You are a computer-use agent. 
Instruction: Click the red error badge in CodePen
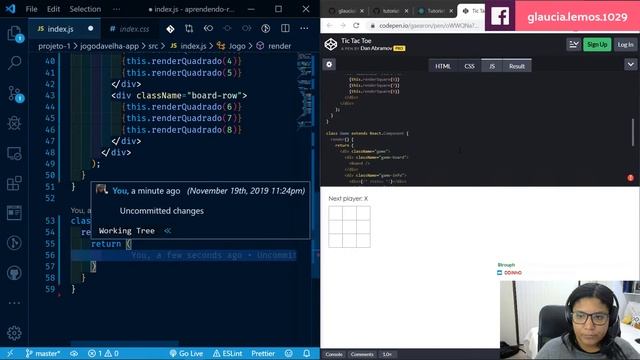click(x=630, y=178)
